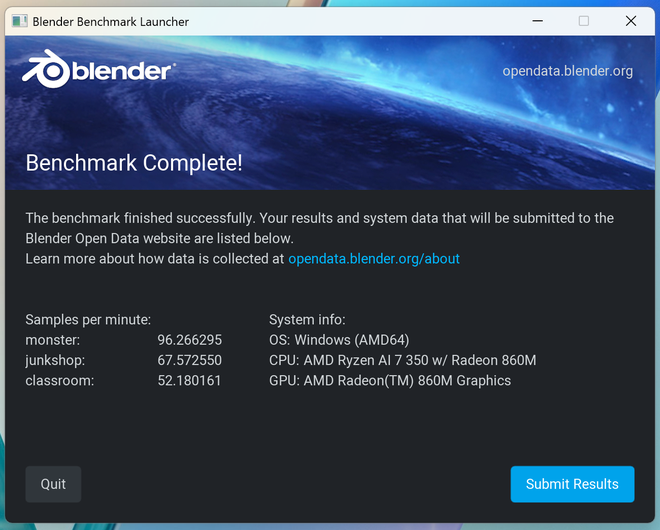Screen dimensions: 660x530
Task: Click the 'monster:' label
Action: (53, 340)
